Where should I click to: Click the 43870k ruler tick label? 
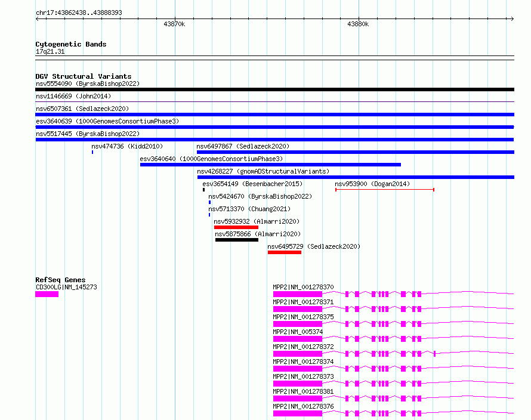pos(174,24)
